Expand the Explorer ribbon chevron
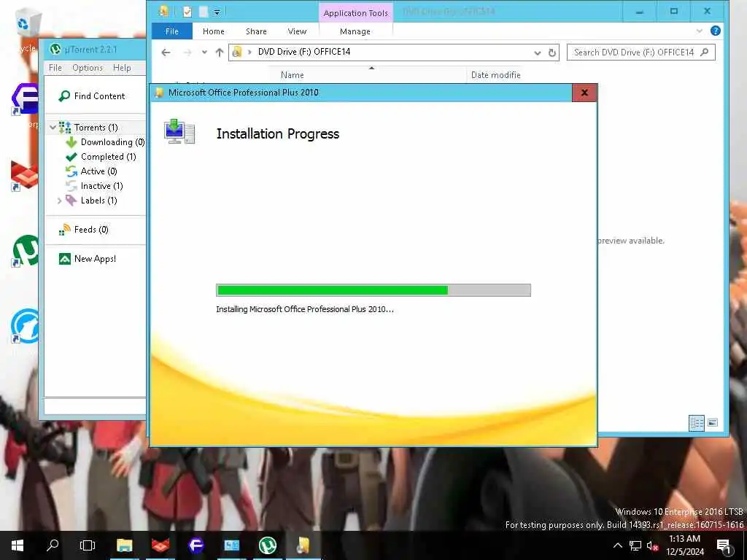 [x=699, y=31]
